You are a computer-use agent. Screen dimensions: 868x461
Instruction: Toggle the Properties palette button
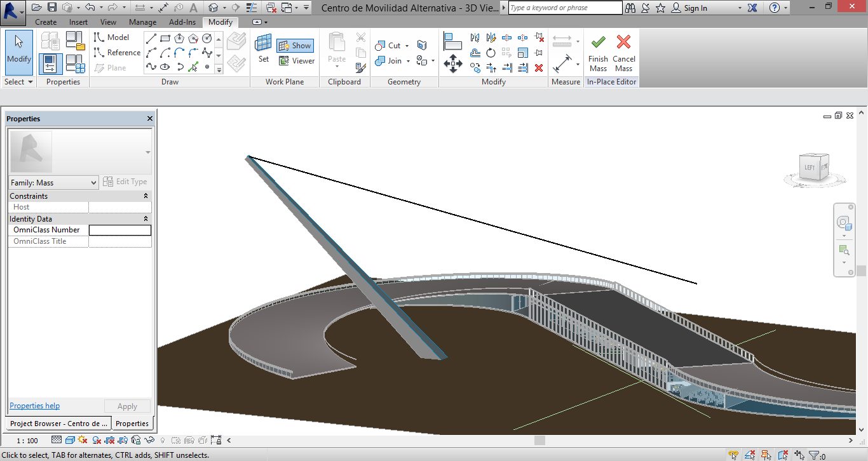[50, 64]
